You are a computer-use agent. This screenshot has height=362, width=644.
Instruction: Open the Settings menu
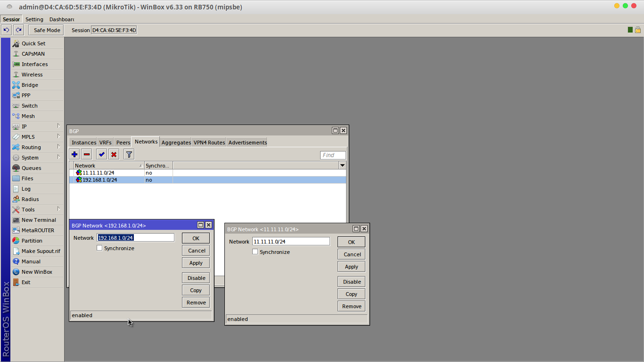point(34,19)
